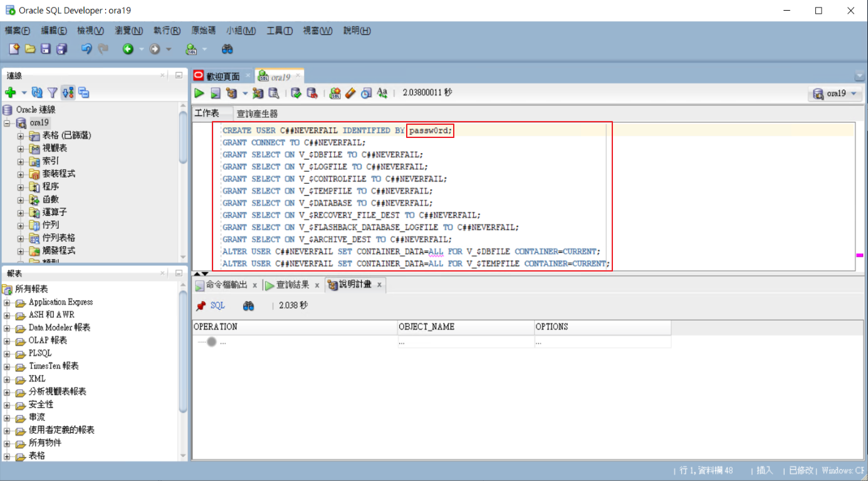Viewport: 868px width, 481px height.
Task: Open the 說明(H) menu
Action: pyautogui.click(x=357, y=30)
